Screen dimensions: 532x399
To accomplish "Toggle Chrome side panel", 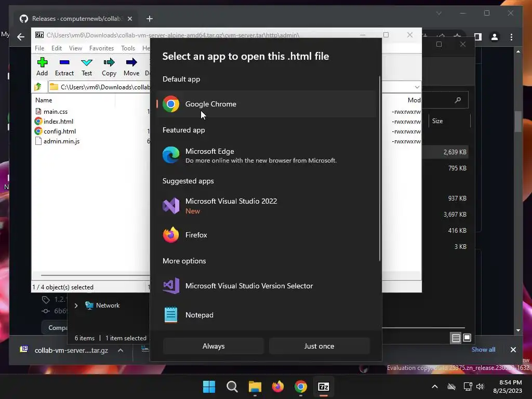I will (x=478, y=37).
